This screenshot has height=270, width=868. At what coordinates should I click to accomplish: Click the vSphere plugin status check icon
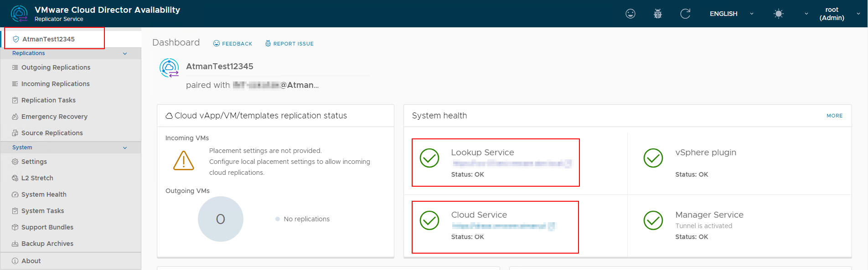[653, 158]
